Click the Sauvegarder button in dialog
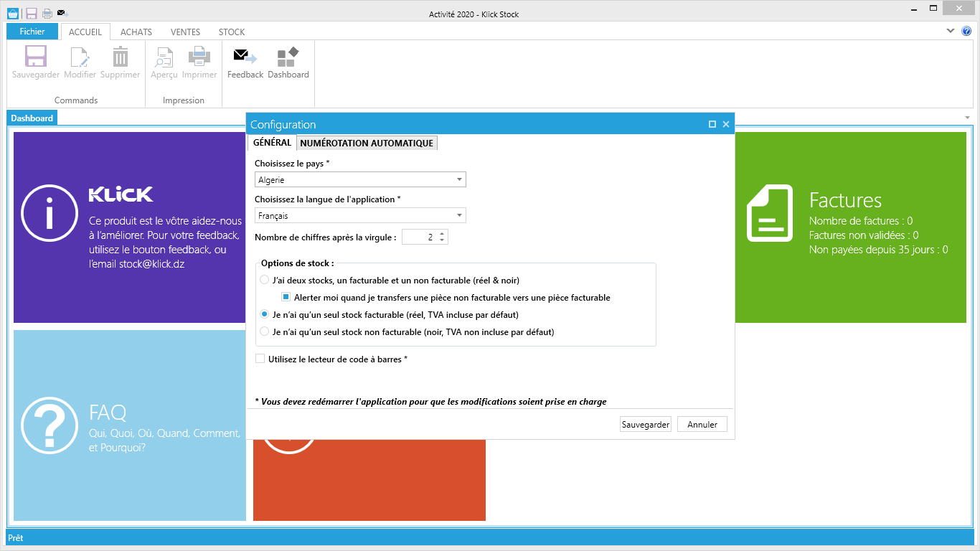 [645, 425]
